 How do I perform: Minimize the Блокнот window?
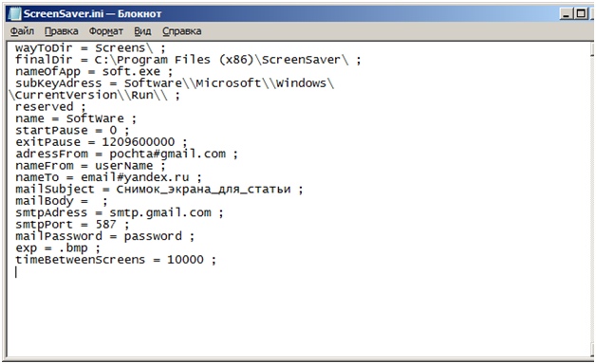coord(567,14)
